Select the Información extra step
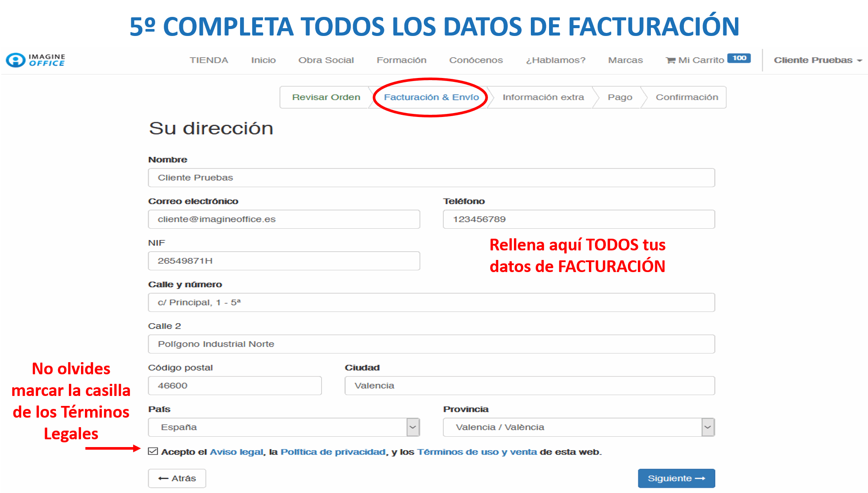 [x=543, y=97]
